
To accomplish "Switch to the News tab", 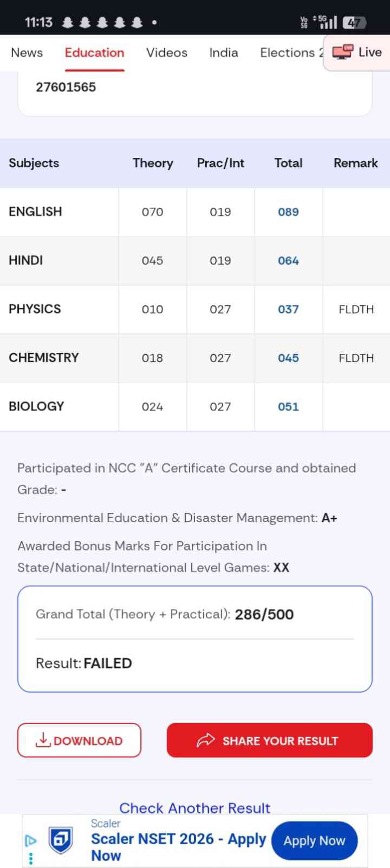I will click(27, 52).
